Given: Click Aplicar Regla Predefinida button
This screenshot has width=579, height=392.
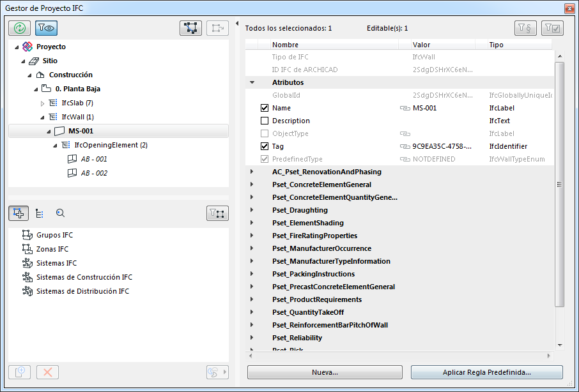Looking at the screenshot, I should [x=486, y=372].
